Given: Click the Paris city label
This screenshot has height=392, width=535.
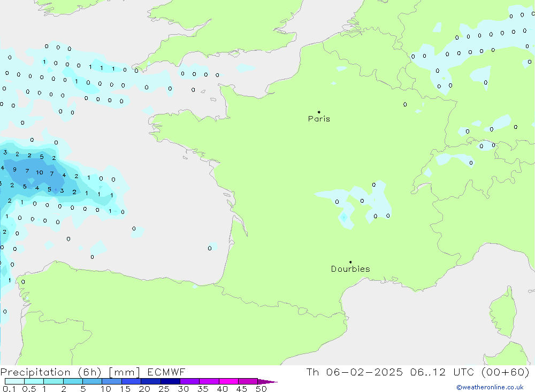Looking at the screenshot, I should pos(319,119).
